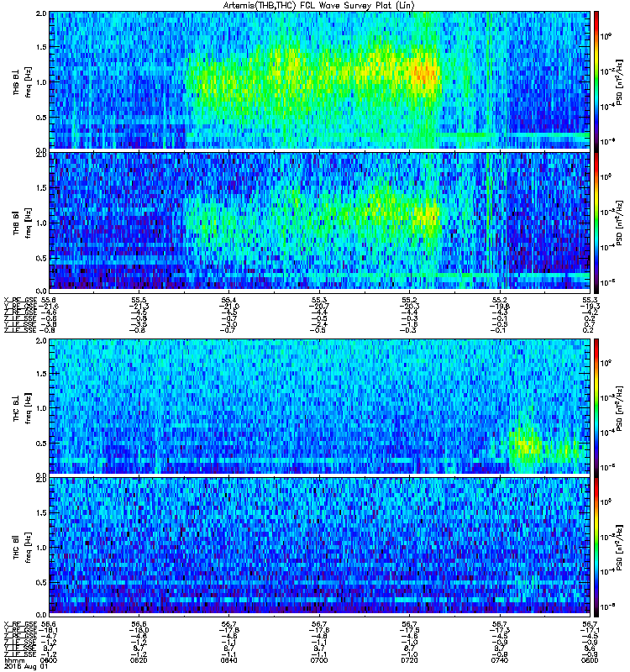Click the '1.5' frequency tick of THC B⊥ panel
Screen dimensions: 630x672
click(x=41, y=374)
